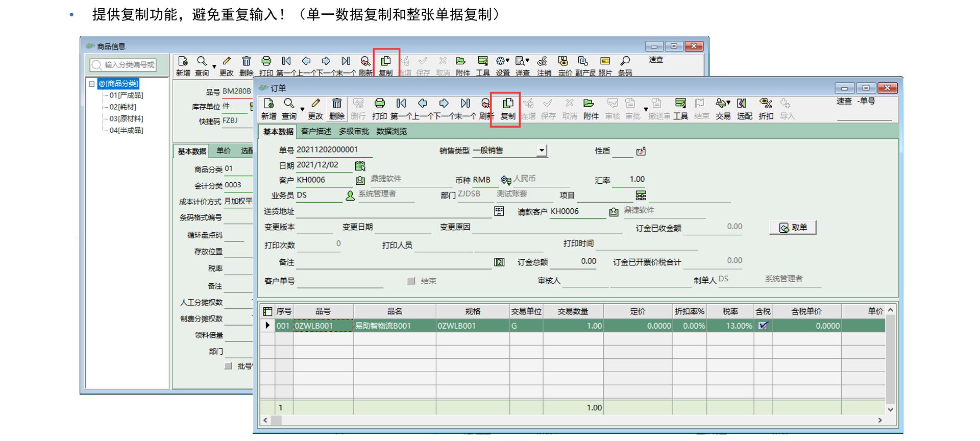
Task: Switch to the 客户描述 tab
Action: coord(316,132)
